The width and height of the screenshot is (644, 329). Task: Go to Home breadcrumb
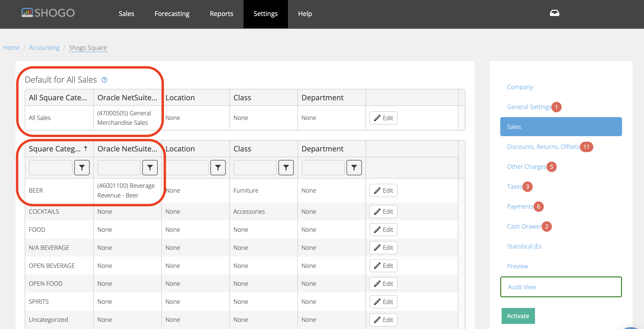click(11, 47)
